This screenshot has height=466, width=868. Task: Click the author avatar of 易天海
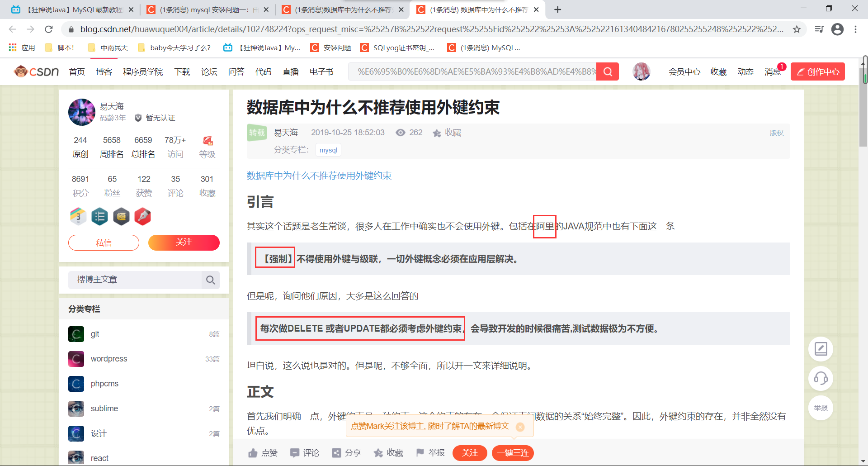coord(82,112)
